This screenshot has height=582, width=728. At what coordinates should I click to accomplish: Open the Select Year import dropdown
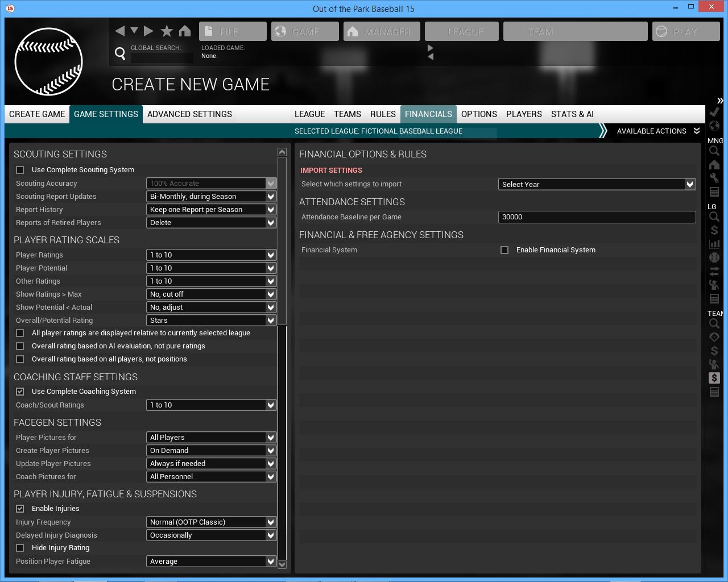click(597, 184)
